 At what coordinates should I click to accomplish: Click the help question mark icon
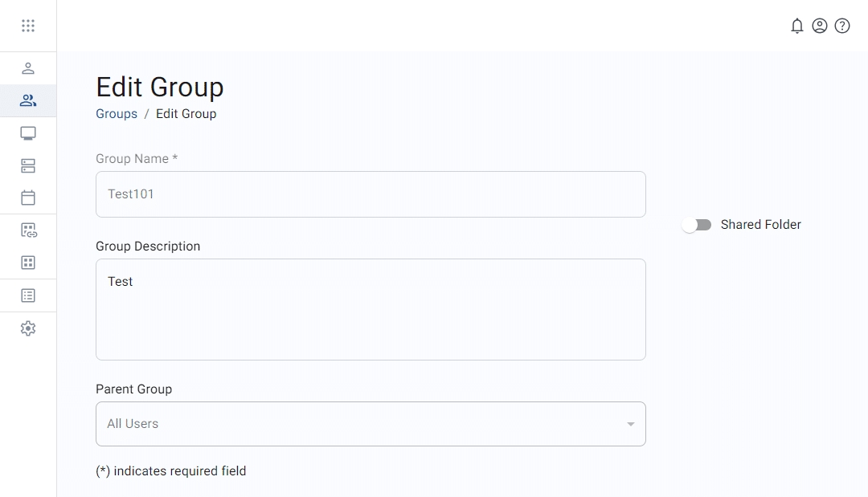(x=841, y=25)
